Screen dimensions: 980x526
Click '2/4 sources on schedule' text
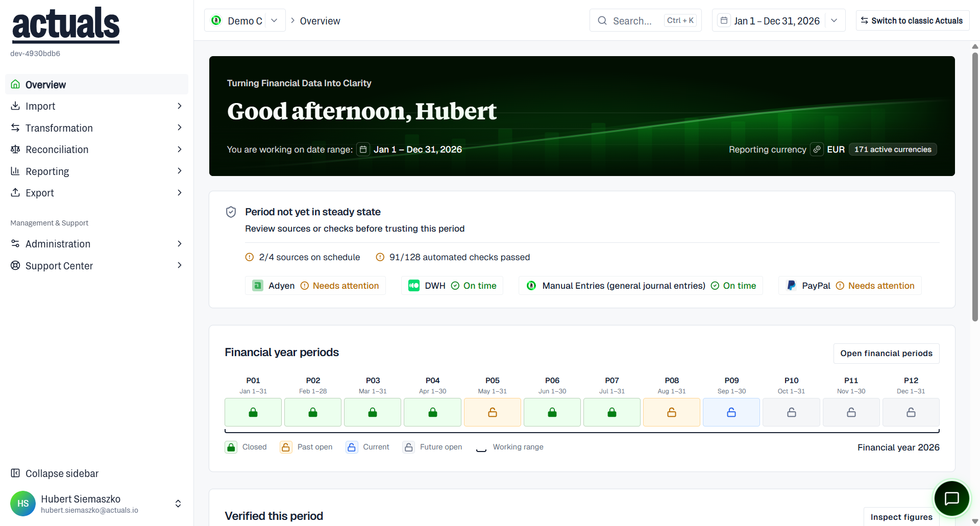tap(309, 257)
